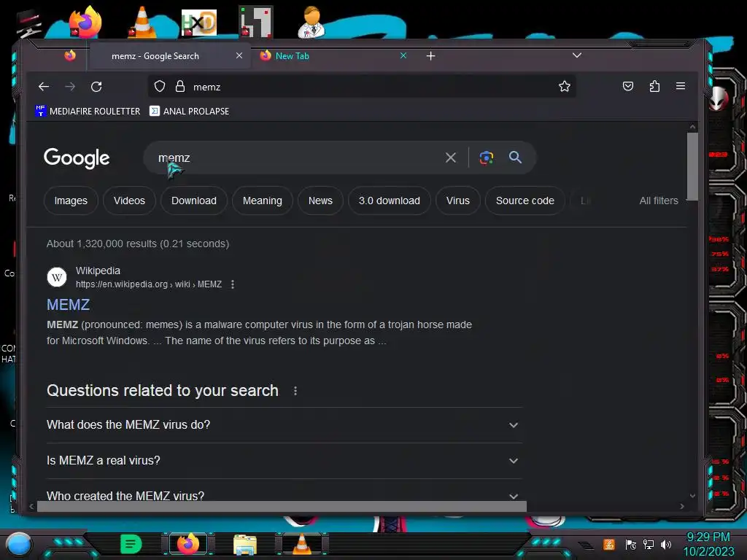Open Firefox hamburger application menu

tap(681, 86)
